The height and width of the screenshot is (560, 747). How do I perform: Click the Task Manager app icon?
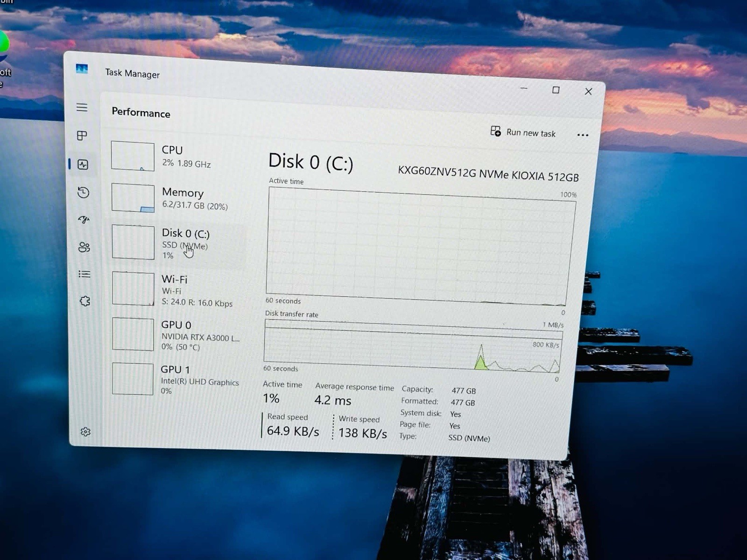pos(82,69)
